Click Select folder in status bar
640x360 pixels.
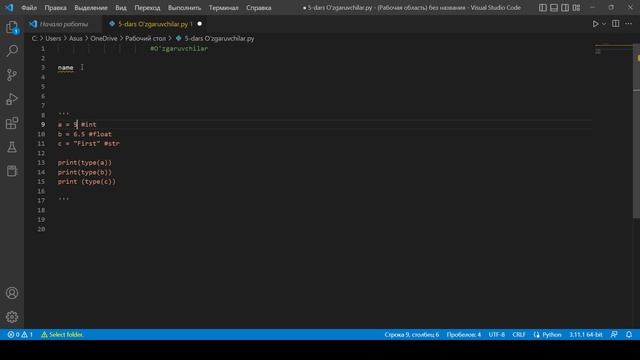point(62,334)
